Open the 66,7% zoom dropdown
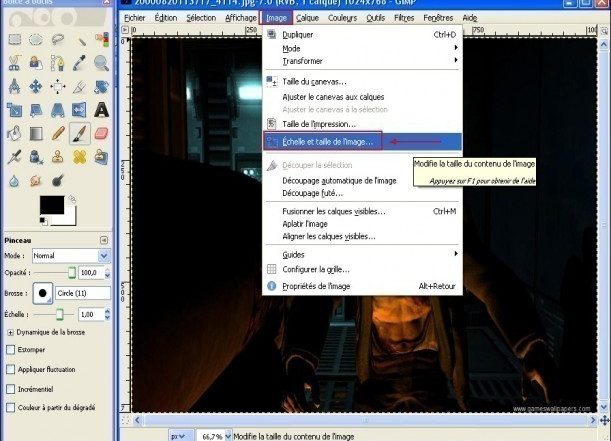611x441 pixels. [211, 437]
